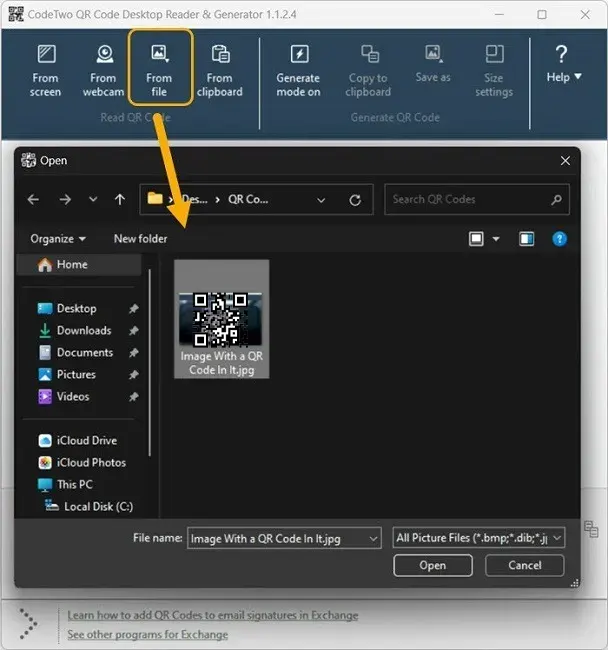
Task: Refresh the current folder view
Action: click(x=355, y=200)
